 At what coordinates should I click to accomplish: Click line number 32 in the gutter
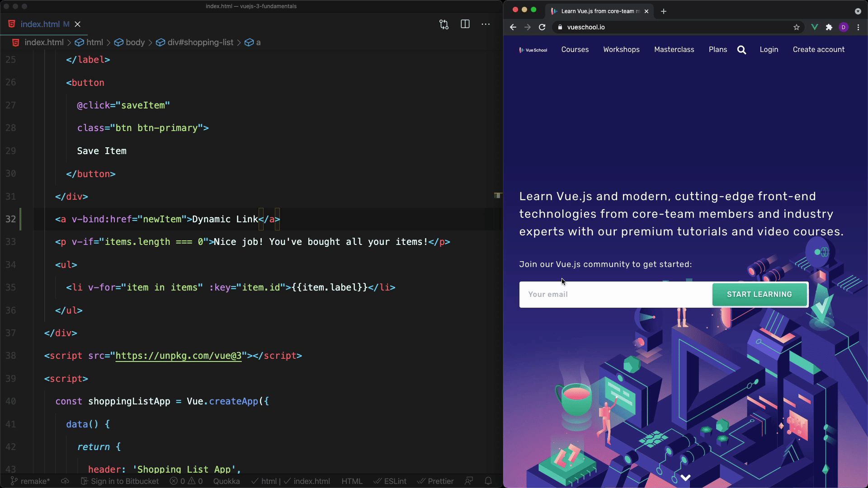[x=11, y=219]
